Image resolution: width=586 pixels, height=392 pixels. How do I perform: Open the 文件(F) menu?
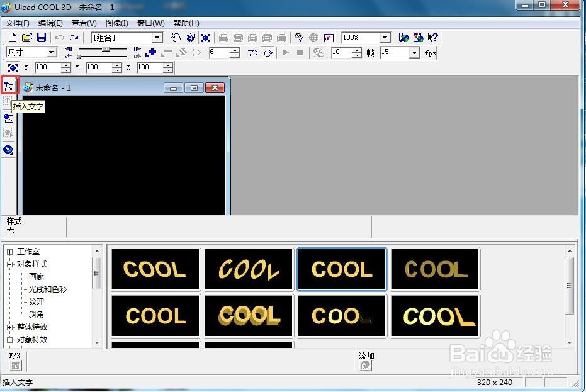tap(17, 23)
